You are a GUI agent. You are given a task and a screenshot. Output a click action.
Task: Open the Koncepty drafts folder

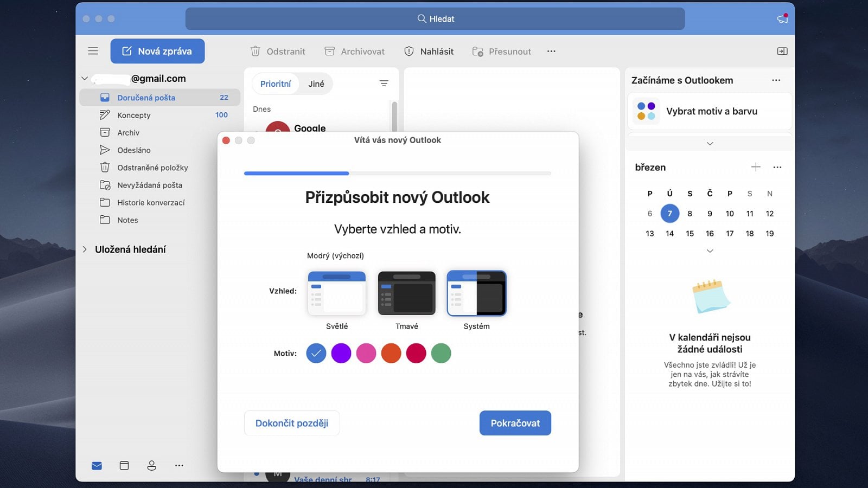click(x=160, y=115)
